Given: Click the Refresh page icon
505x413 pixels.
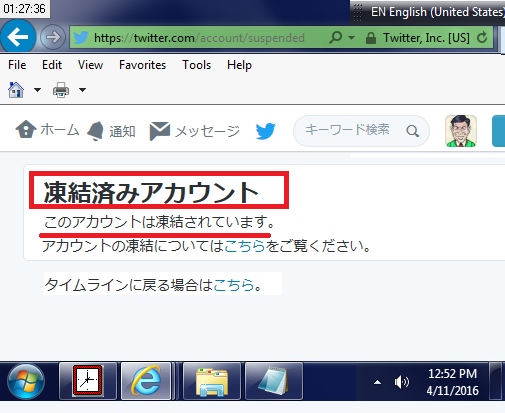Looking at the screenshot, I should pos(482,37).
